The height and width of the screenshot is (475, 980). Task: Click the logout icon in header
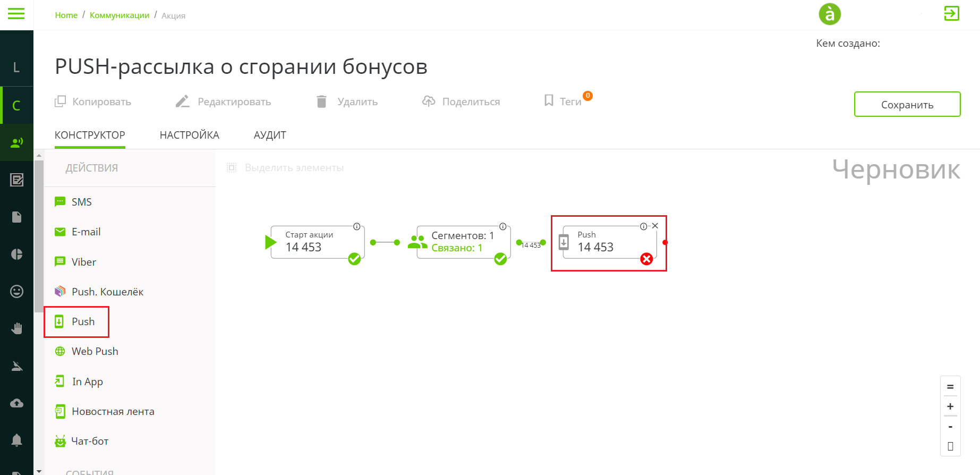click(951, 13)
